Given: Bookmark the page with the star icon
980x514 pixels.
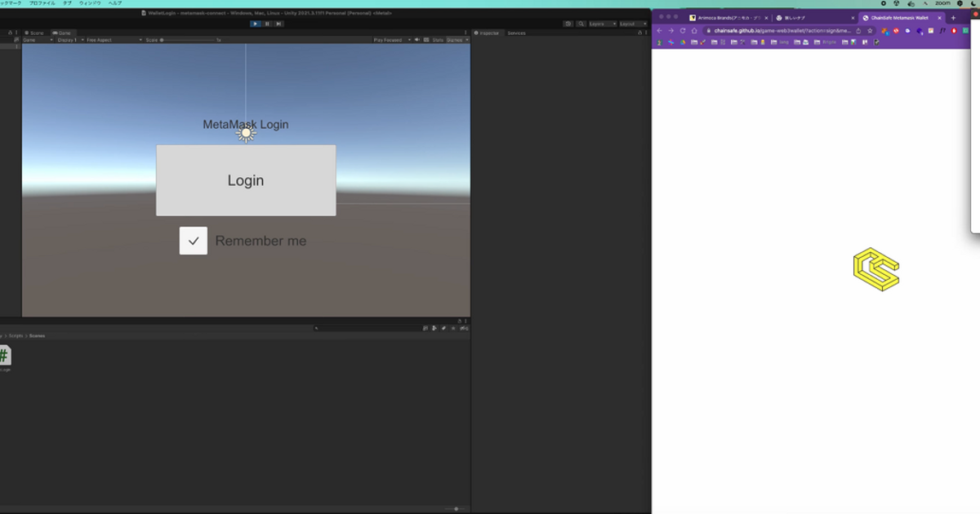Looking at the screenshot, I should [870, 31].
